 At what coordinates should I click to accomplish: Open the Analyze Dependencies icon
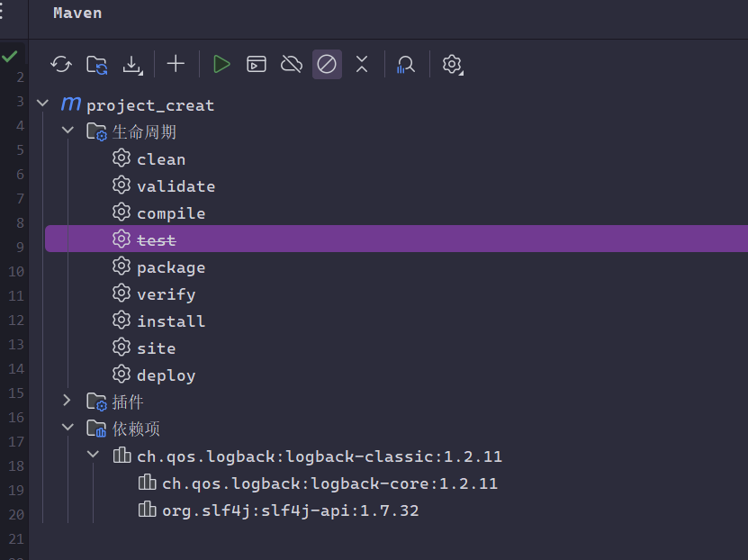pyautogui.click(x=406, y=64)
